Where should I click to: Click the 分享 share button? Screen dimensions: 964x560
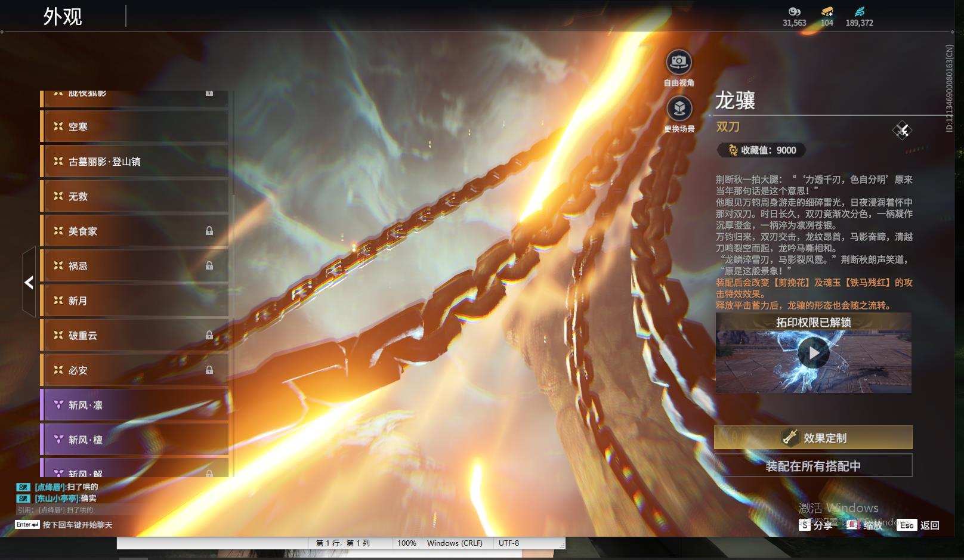pyautogui.click(x=816, y=525)
